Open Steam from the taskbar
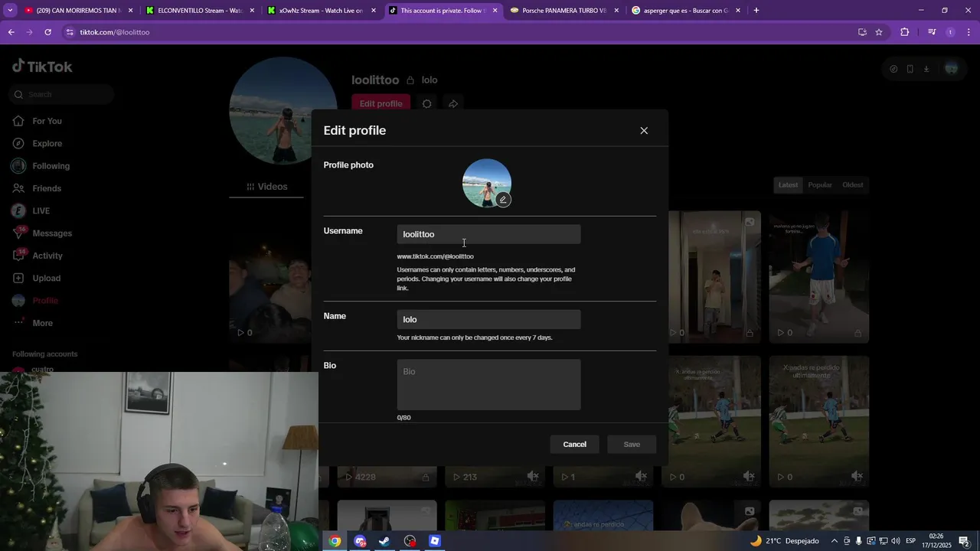Viewport: 980px width, 551px height. [384, 541]
